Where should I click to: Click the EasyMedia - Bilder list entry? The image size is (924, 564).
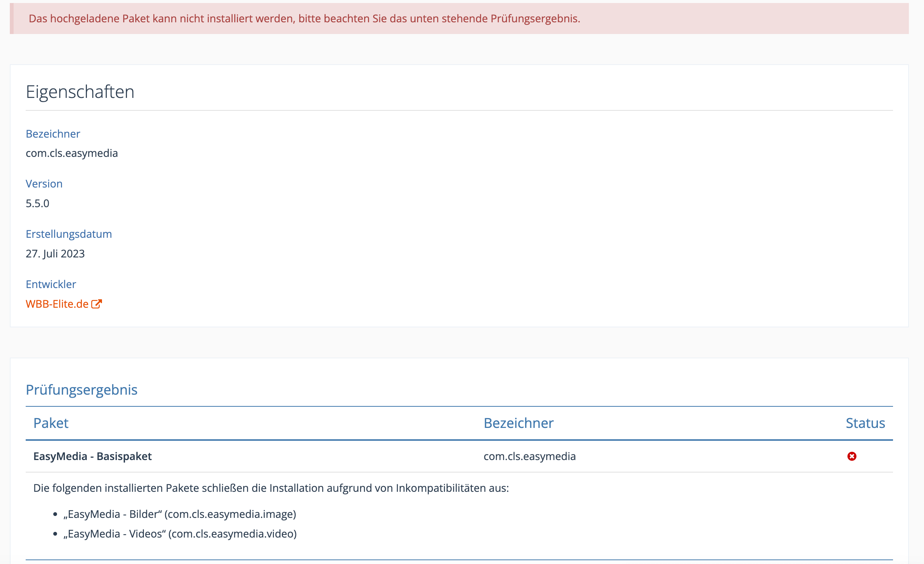pyautogui.click(x=180, y=514)
